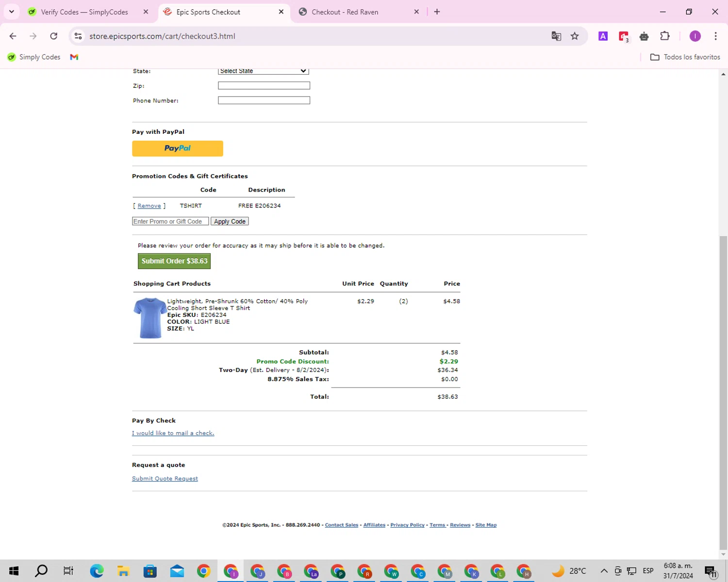Click the Enter Promo or Gift Code field

click(170, 221)
